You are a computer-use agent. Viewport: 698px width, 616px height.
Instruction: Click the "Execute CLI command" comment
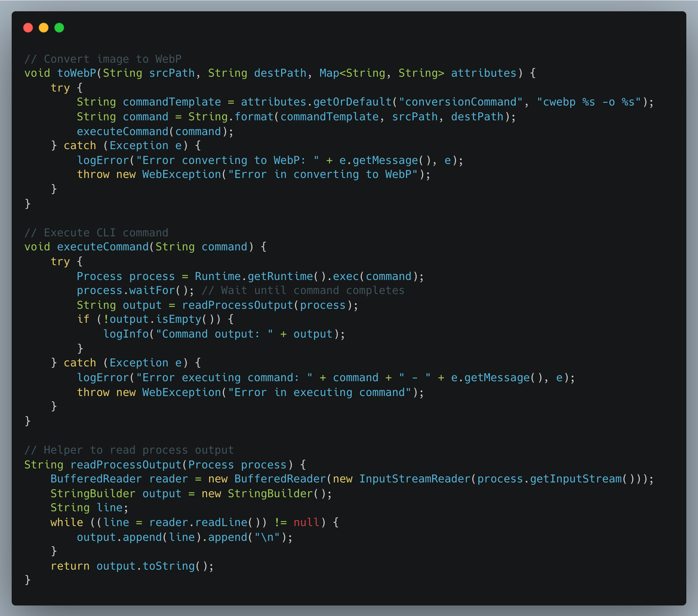point(96,233)
